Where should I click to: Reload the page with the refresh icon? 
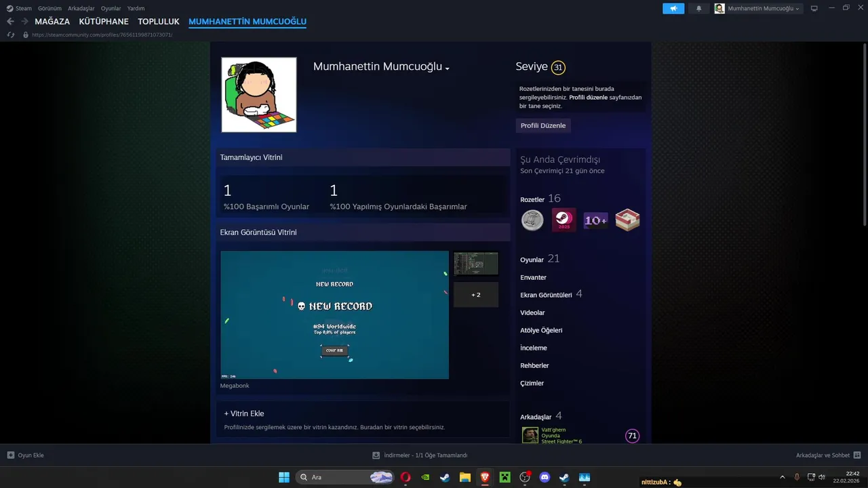[x=11, y=35]
